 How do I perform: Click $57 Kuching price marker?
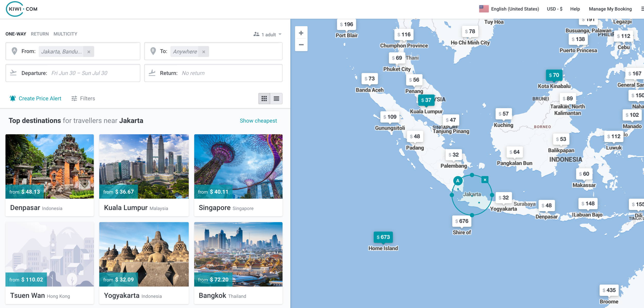coord(503,114)
